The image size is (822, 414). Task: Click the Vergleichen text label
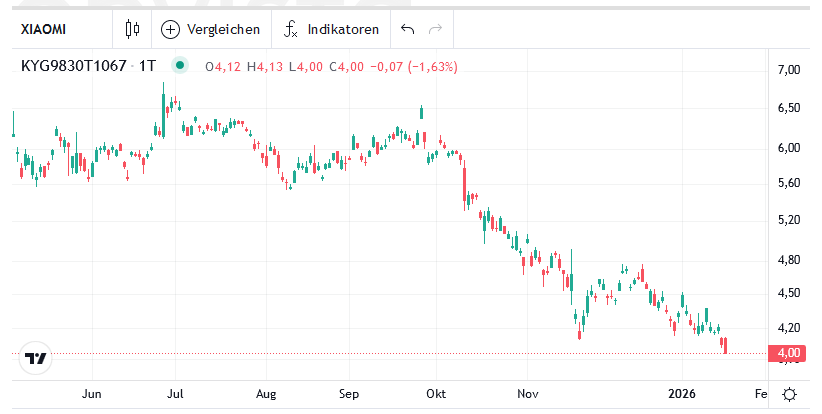click(223, 29)
